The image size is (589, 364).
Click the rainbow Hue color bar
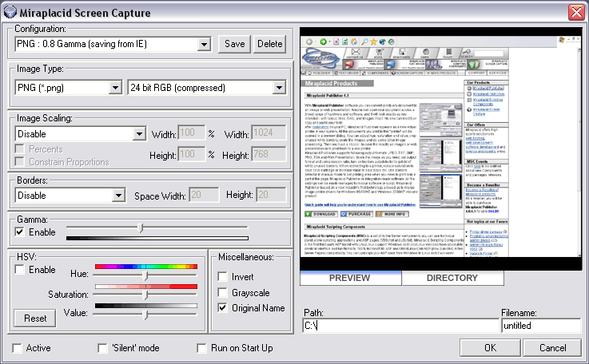click(x=146, y=267)
